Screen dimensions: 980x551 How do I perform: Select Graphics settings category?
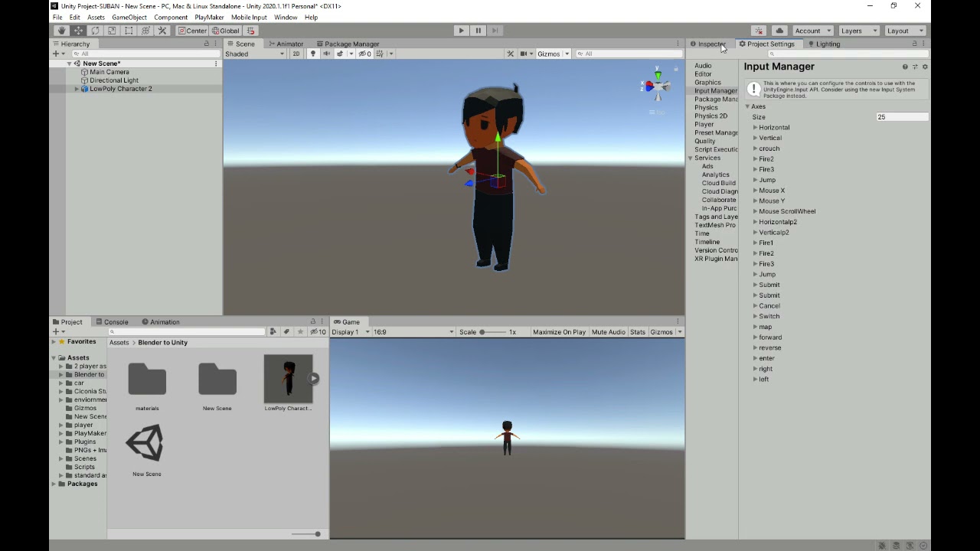[x=707, y=83]
